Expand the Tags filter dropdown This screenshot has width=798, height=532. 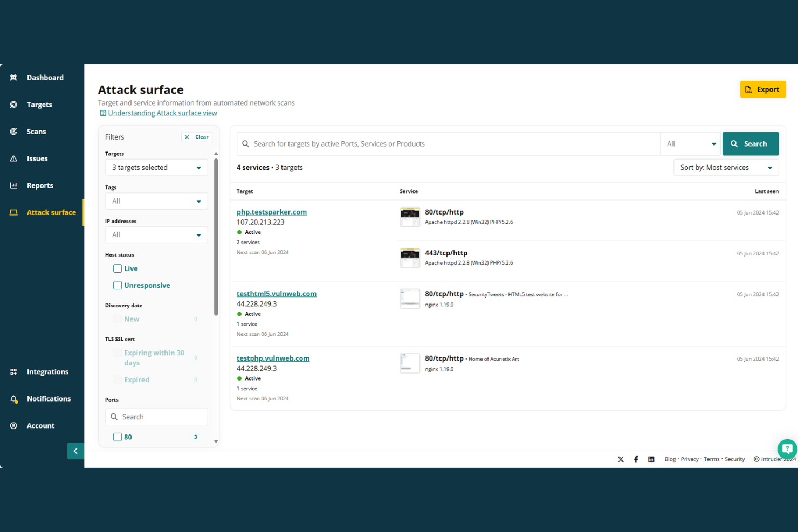click(156, 201)
